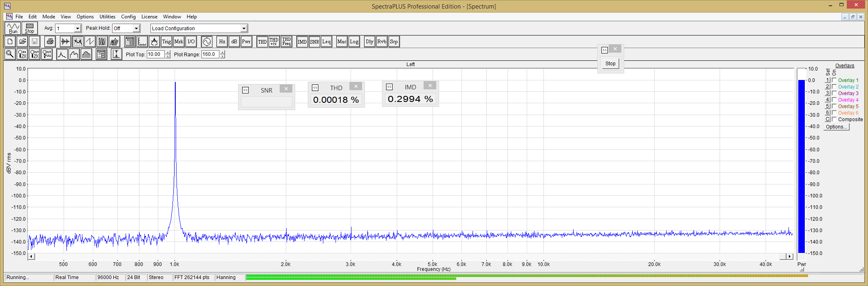Click the Stop button next to Run
This screenshot has width=868, height=286.
pos(30,28)
